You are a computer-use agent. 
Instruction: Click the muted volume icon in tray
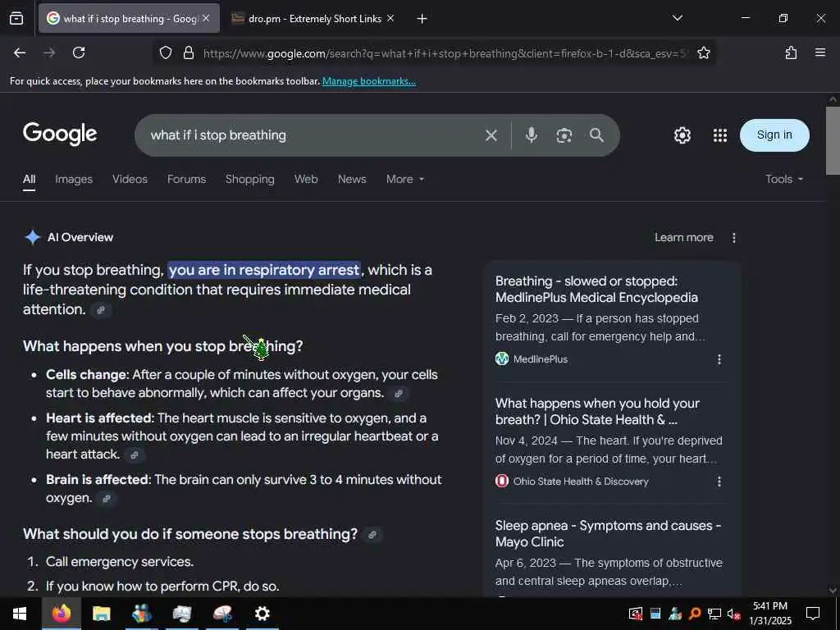coord(733,614)
